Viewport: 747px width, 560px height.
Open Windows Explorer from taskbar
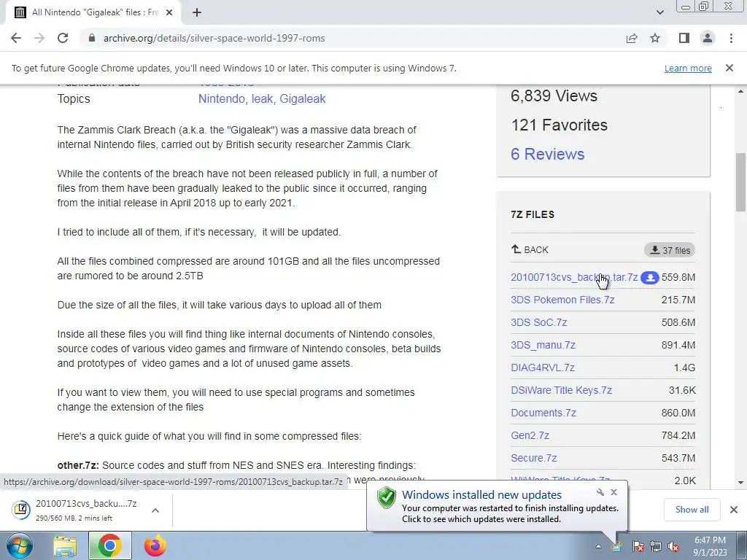click(65, 545)
